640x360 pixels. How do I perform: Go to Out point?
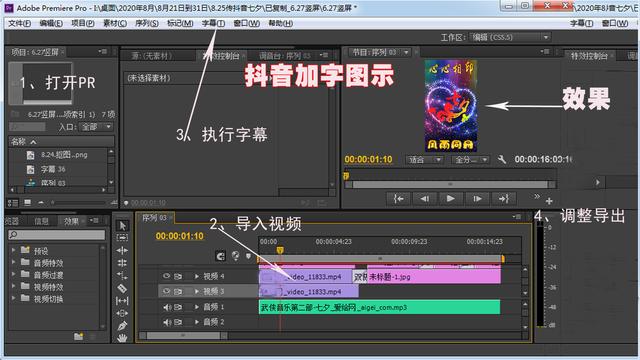point(504,199)
